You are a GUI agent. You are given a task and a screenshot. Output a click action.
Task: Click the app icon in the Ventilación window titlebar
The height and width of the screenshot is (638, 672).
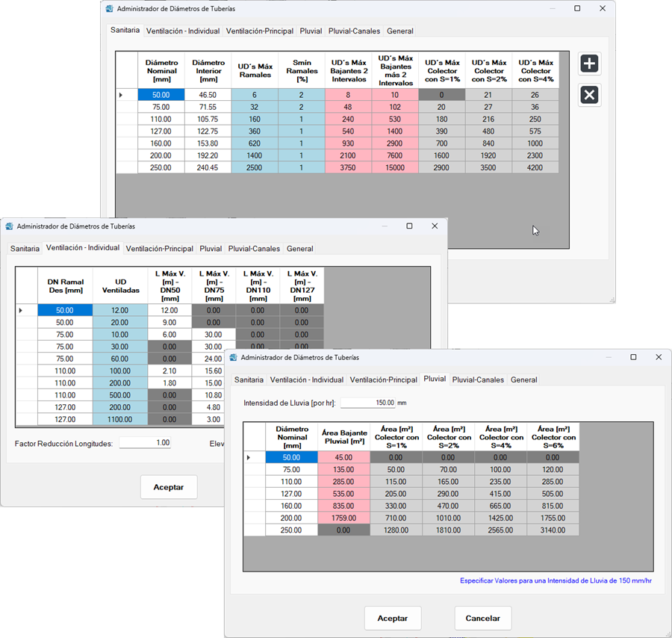pos(9,226)
